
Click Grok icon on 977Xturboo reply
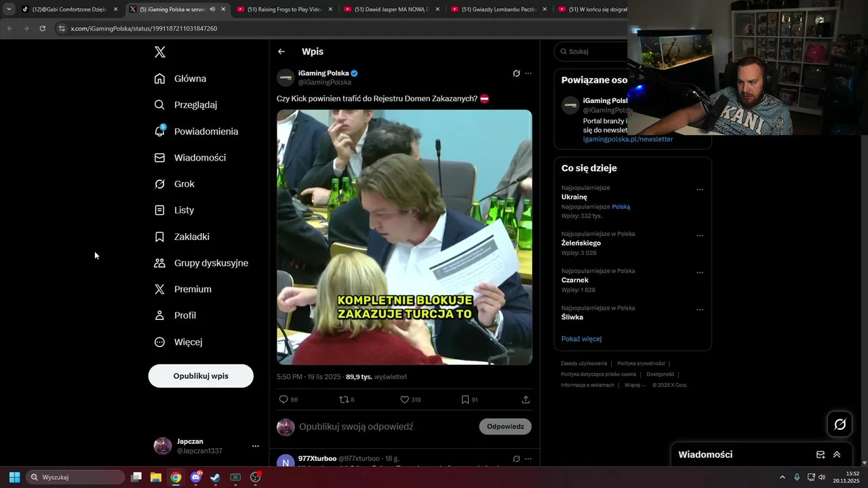(x=517, y=459)
